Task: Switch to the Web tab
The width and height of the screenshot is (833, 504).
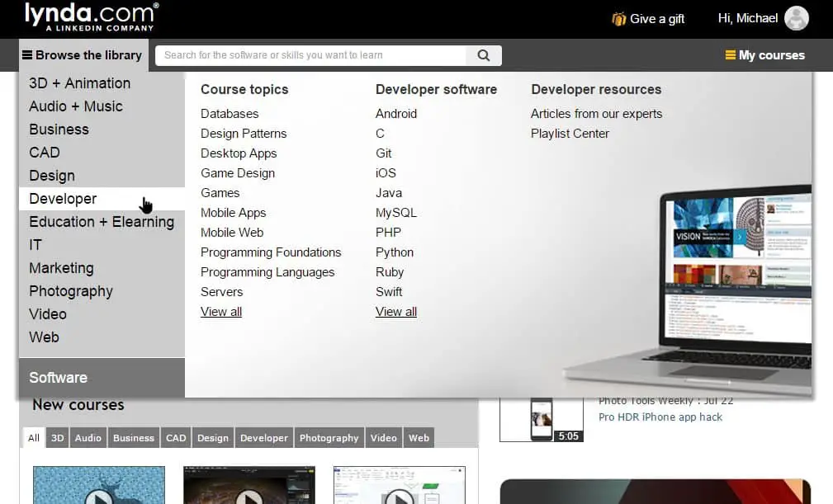Action: [419, 438]
